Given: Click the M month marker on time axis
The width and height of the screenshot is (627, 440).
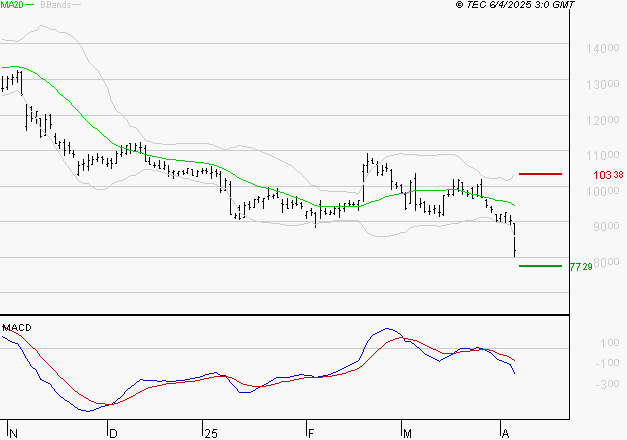Looking at the screenshot, I should 407,434.
